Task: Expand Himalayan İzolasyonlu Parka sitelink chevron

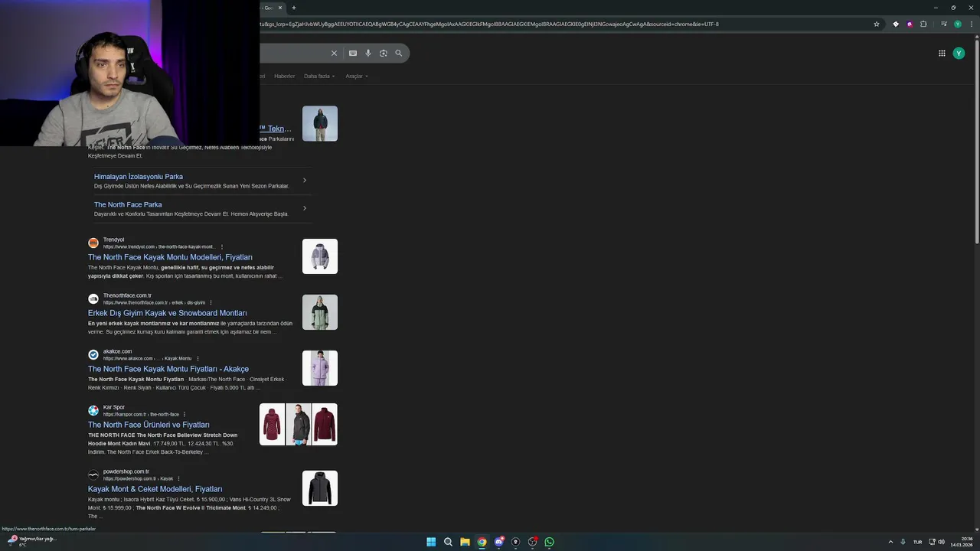Action: tap(305, 181)
